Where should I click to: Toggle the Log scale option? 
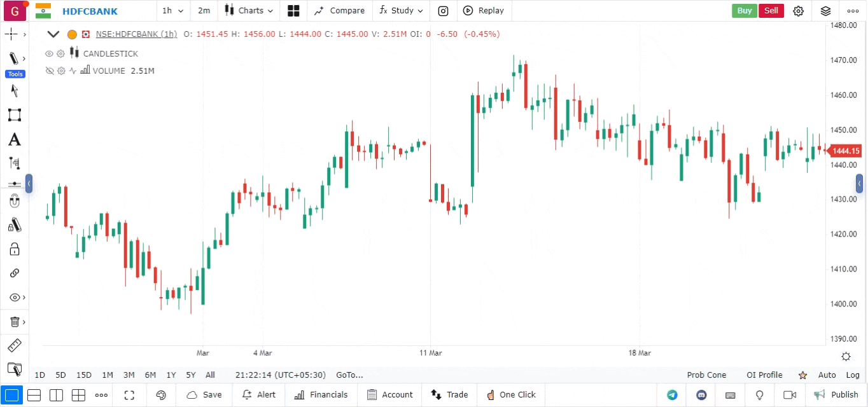click(853, 375)
